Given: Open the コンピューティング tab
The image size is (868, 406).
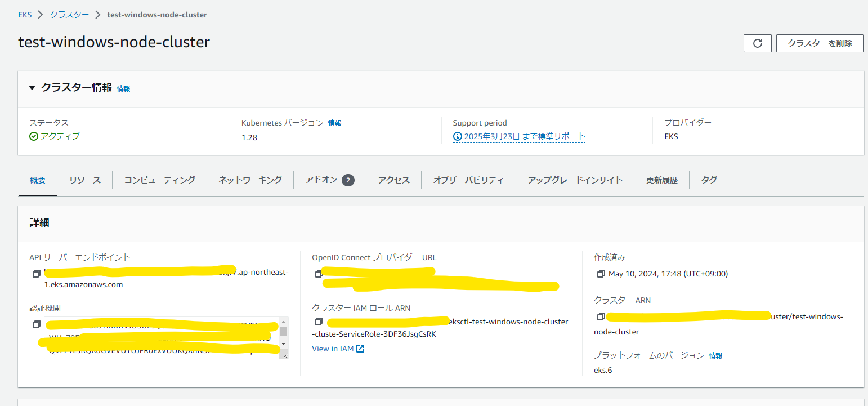Looking at the screenshot, I should click(x=160, y=180).
